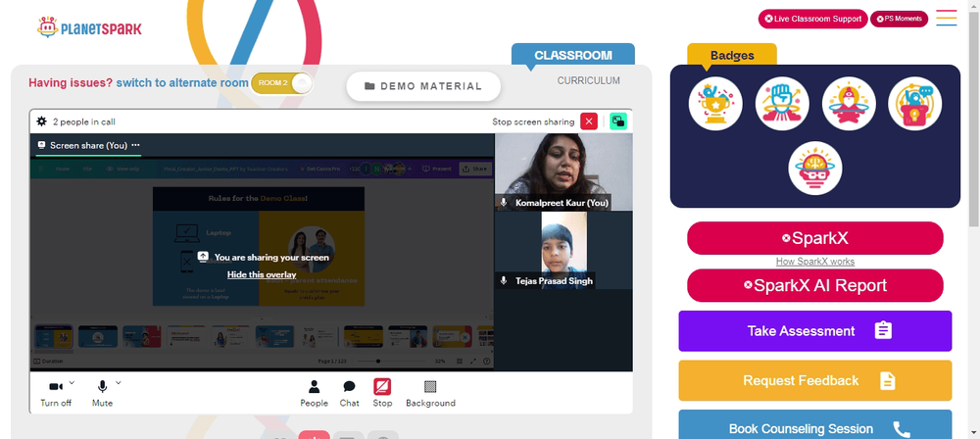Image resolution: width=980 pixels, height=439 pixels.
Task: Click the document icon on Request Feedback
Action: tap(888, 381)
